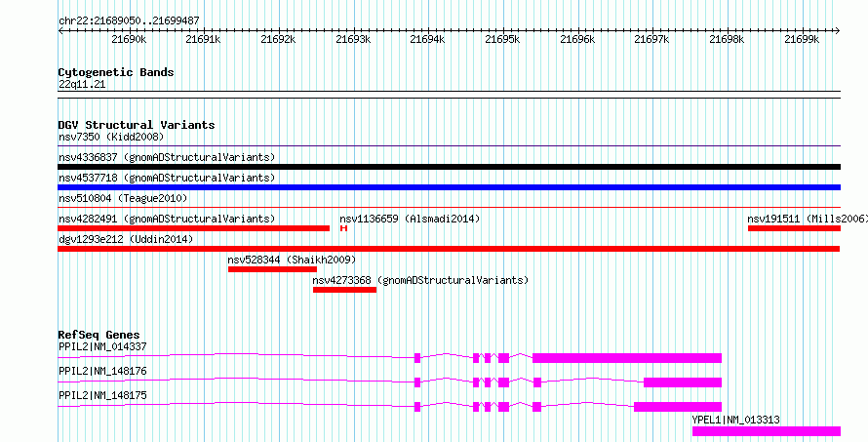The image size is (868, 442).
Task: Click the nsv4273368 red variant bar
Action: pos(345,290)
